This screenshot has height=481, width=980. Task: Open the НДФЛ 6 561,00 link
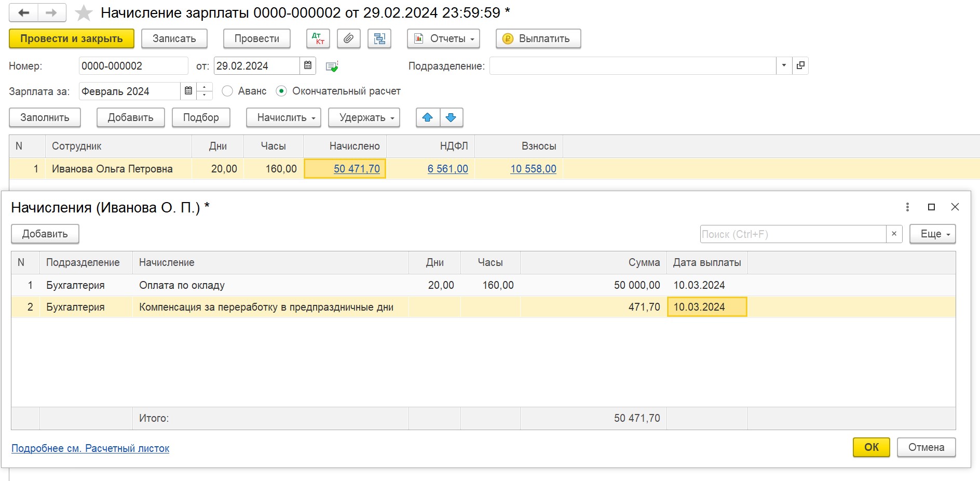click(447, 169)
